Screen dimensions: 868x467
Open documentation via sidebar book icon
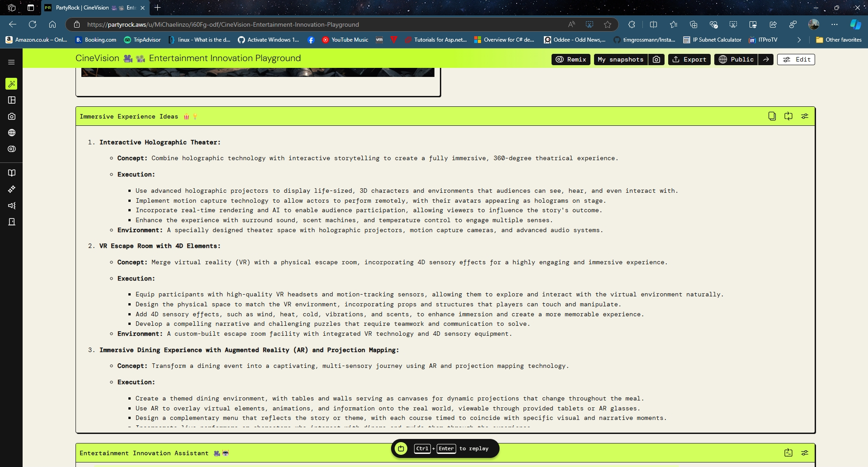pos(12,172)
